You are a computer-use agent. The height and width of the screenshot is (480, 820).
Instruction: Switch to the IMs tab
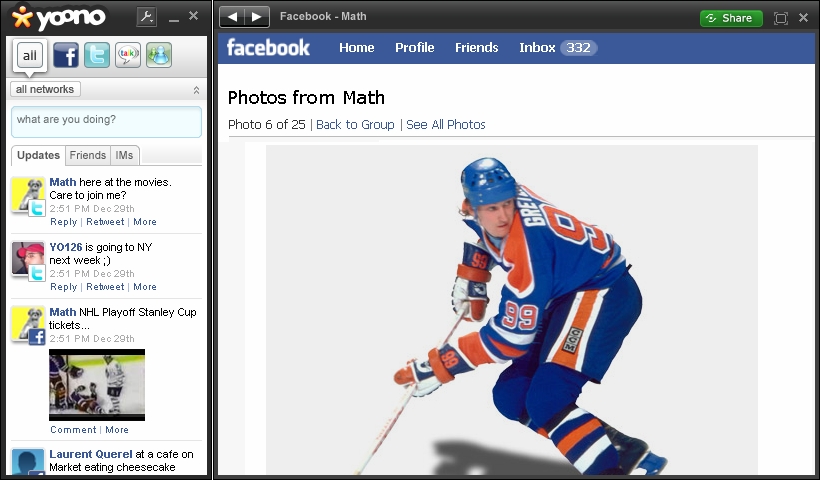[x=124, y=155]
